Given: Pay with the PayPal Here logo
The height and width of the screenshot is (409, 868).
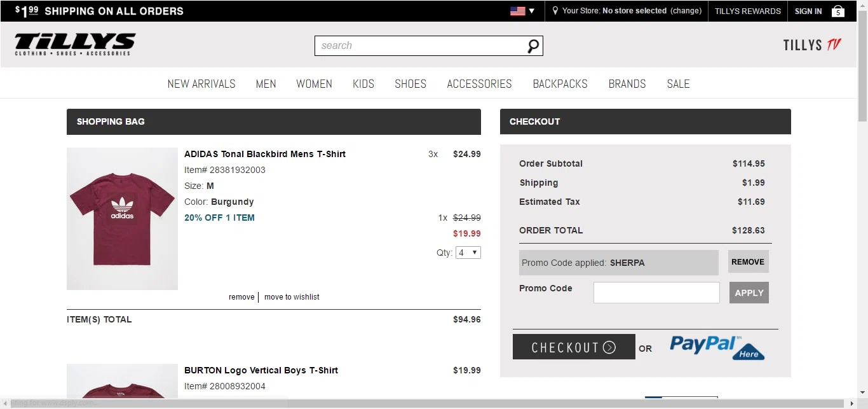Looking at the screenshot, I should tap(717, 347).
